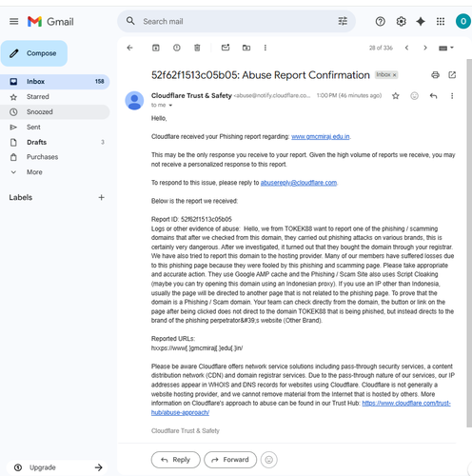Print this email
472x476 pixels.
pos(435,75)
